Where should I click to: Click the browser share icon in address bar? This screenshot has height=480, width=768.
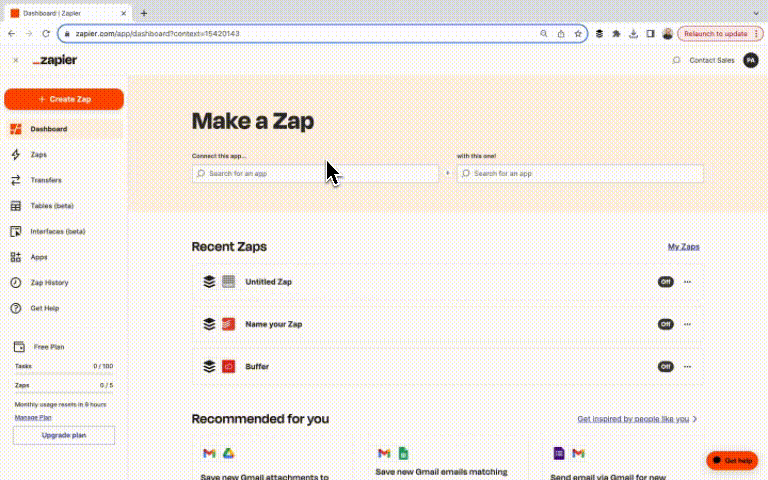point(561,34)
